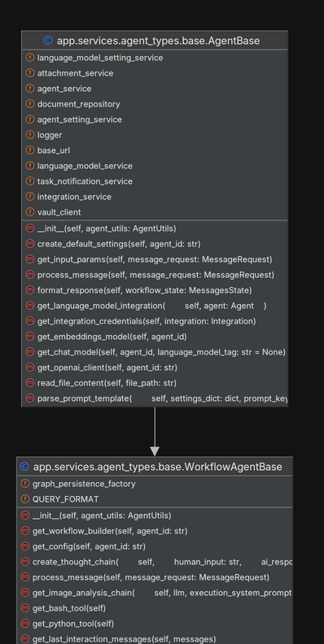The height and width of the screenshot is (644, 324).
Task: Click field icon next to task_notification_service
Action: pos(30,181)
